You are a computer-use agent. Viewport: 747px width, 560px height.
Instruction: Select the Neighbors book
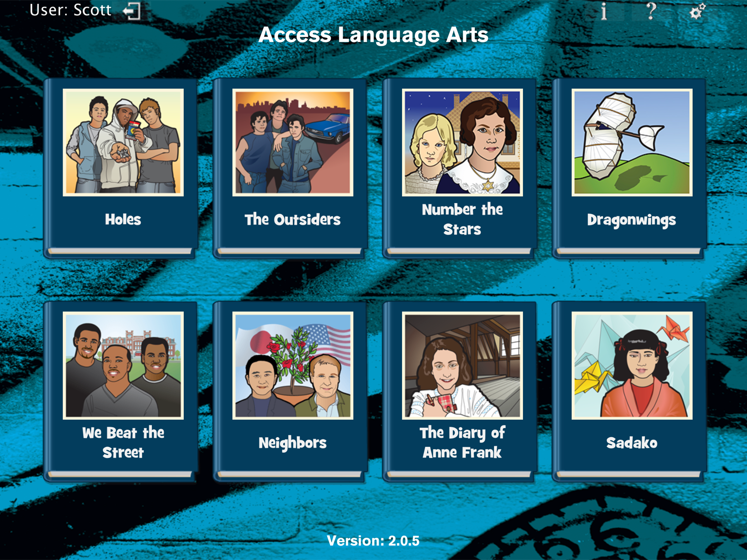[x=290, y=392]
